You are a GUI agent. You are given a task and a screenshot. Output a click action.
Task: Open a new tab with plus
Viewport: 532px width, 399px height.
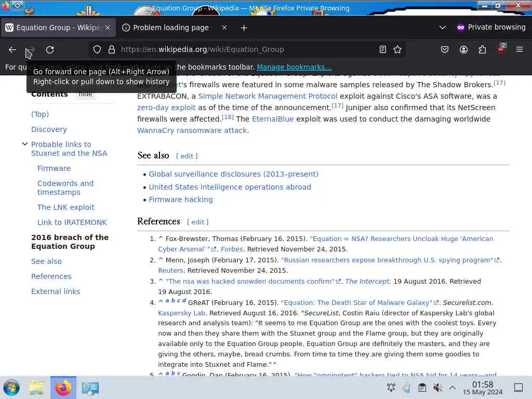244,28
